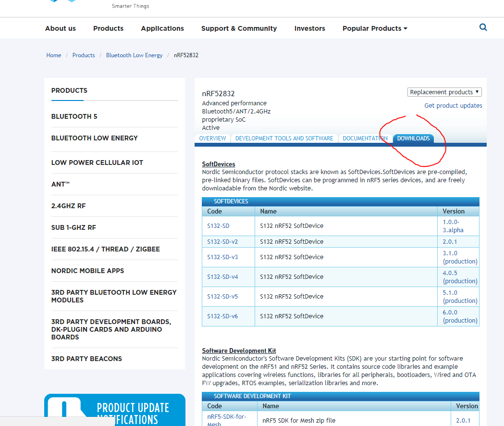The width and height of the screenshot is (504, 426).
Task: Open IEEE 802.15.4 / Thread / Zigbee category
Action: coord(105,249)
